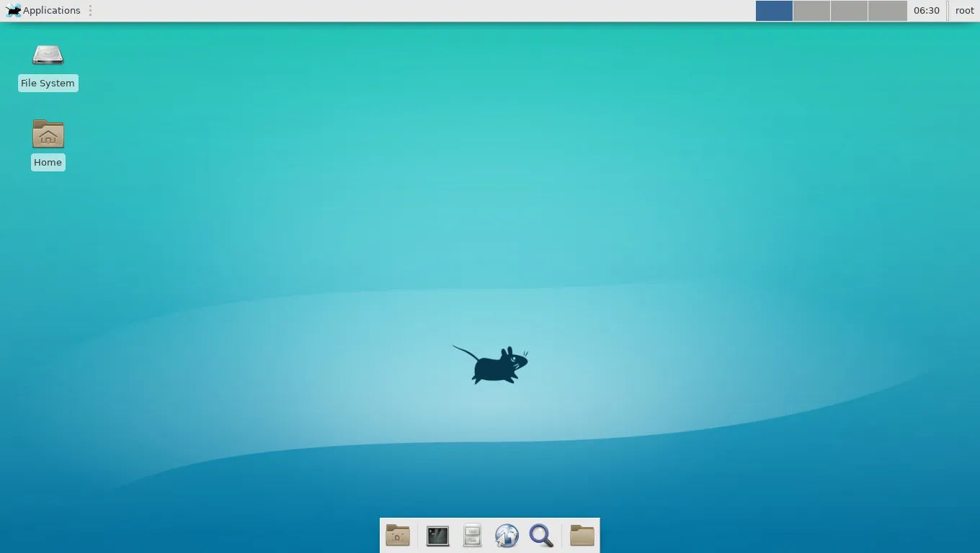Switch to the first workspace
Screen dimensions: 980x553
(774, 11)
